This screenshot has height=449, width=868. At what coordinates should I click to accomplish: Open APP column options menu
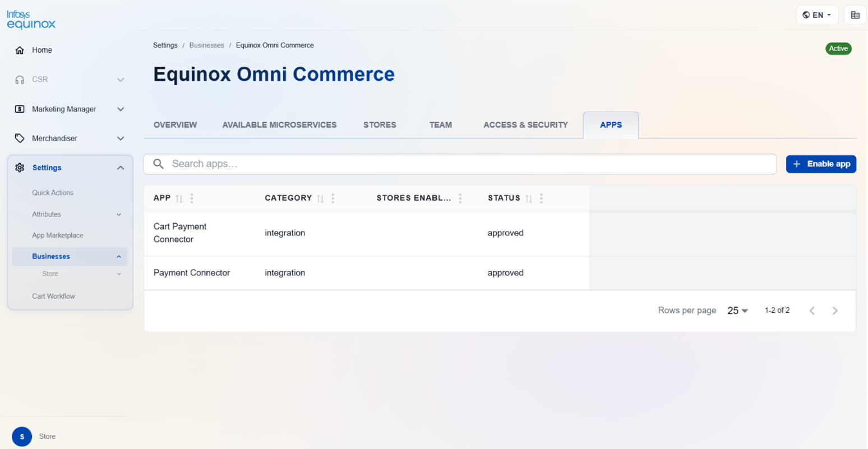click(x=192, y=198)
